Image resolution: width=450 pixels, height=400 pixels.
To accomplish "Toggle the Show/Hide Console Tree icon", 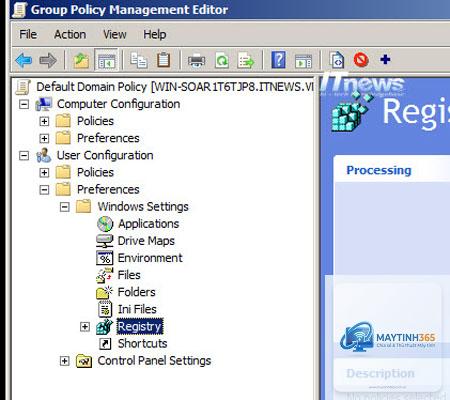I will (x=106, y=60).
